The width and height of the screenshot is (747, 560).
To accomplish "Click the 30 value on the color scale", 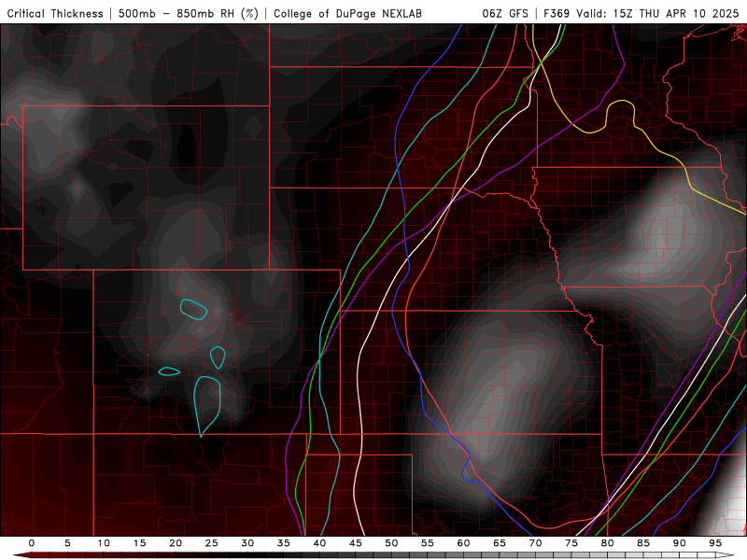I will 247,543.
